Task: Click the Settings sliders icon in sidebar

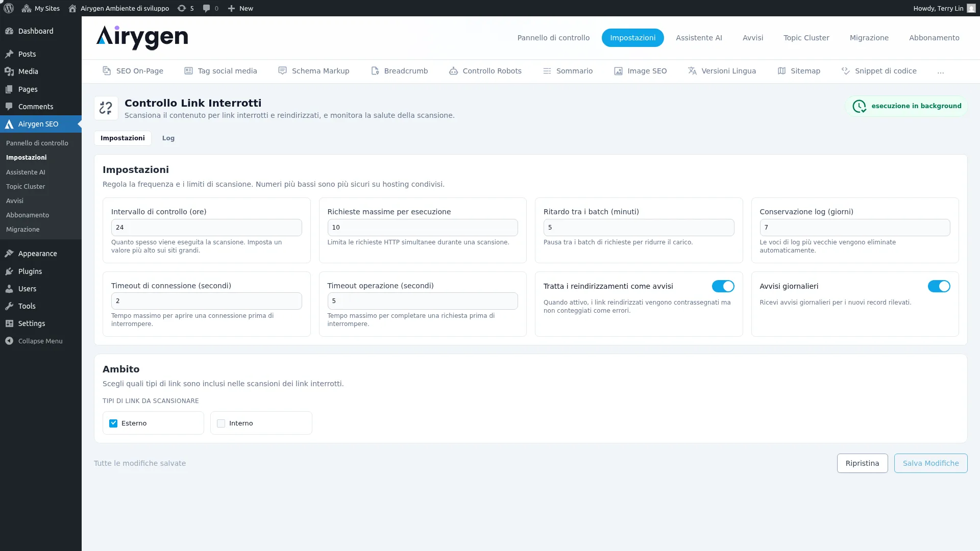Action: tap(9, 323)
